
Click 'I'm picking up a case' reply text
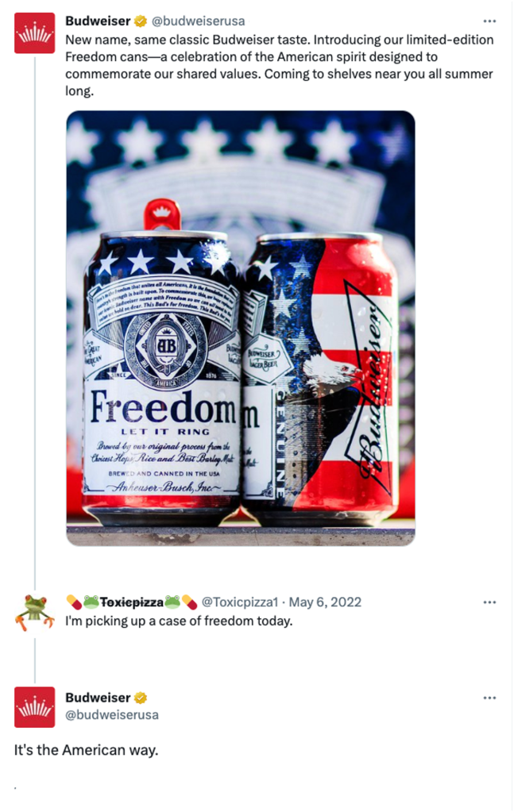pyautogui.click(x=179, y=621)
